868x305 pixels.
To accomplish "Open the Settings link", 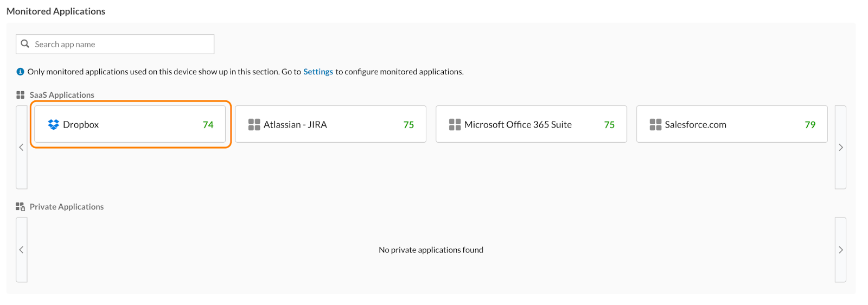I will 318,72.
